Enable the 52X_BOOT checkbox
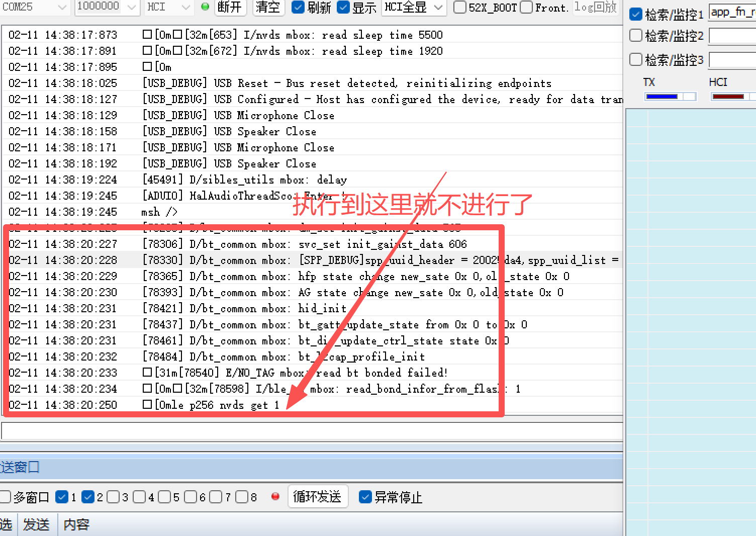The width and height of the screenshot is (756, 536). (459, 8)
